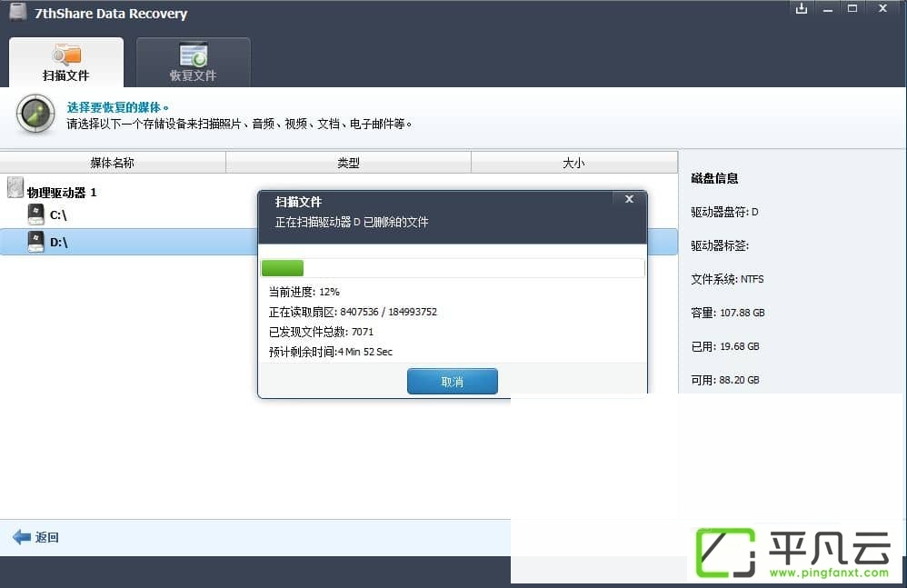Open the 恢复文件 tab
This screenshot has width=907, height=588.
point(194,63)
